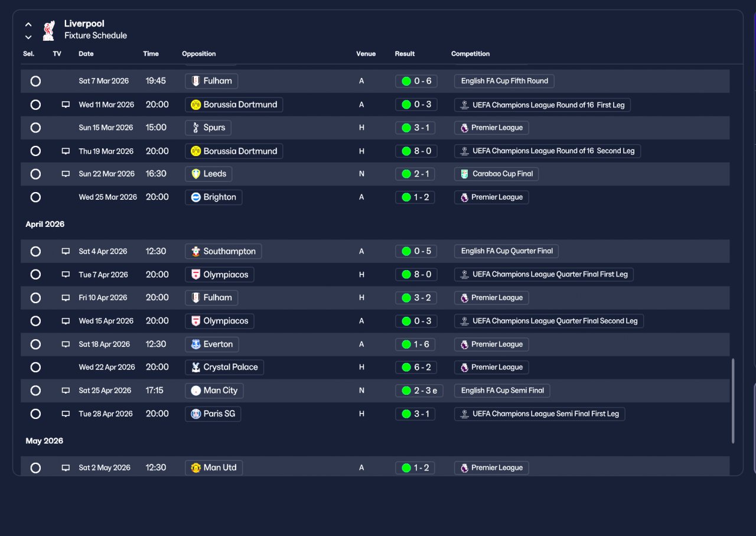756x536 pixels.
Task: Click the down chevron beside Liverpool
Action: 28,37
